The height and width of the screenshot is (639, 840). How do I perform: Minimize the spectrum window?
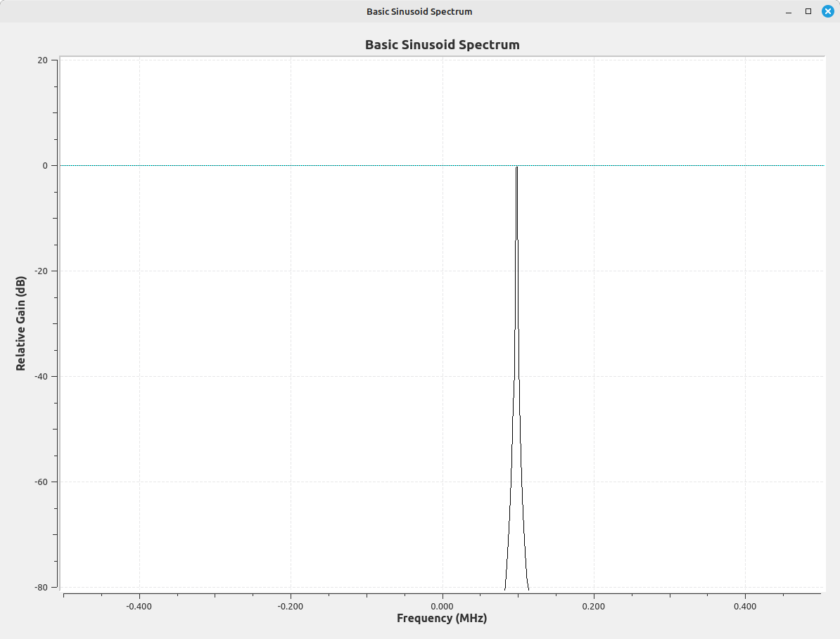[789, 11]
